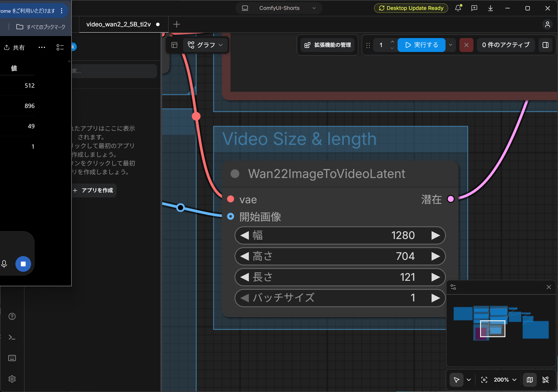558x392 pixels.
Task: Click 共有 share button in Chrome panel
Action: click(x=15, y=48)
